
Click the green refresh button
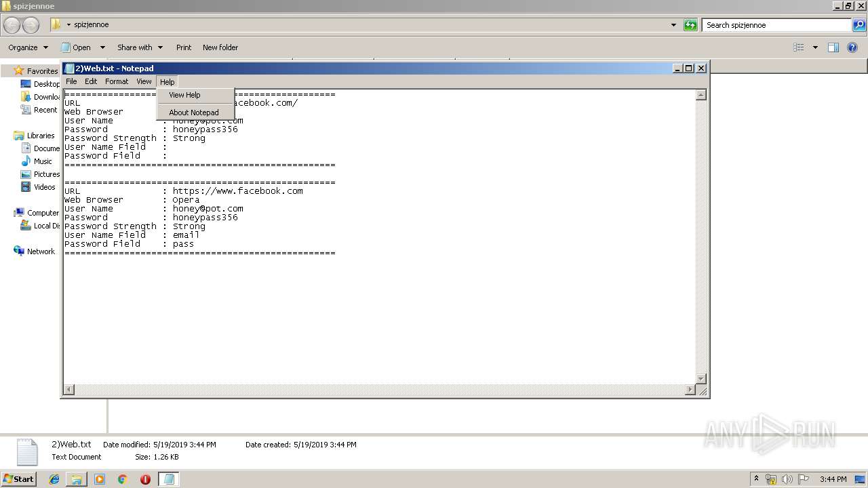(x=690, y=25)
